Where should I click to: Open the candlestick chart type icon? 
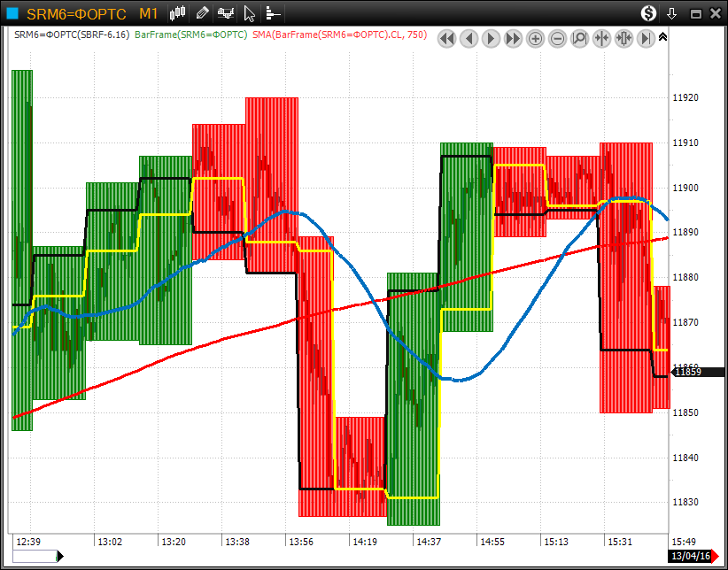point(178,13)
